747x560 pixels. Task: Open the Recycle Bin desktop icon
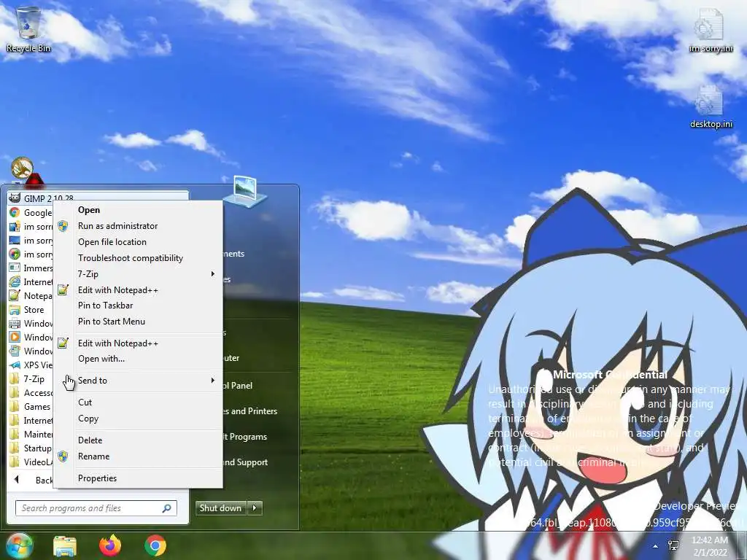[x=28, y=29]
